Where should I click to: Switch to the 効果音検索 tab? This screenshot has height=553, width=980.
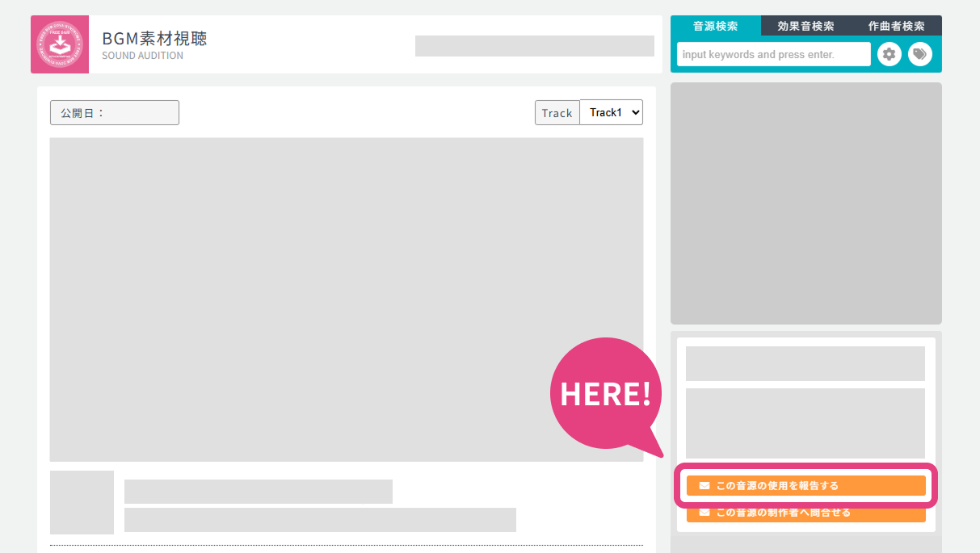click(x=805, y=26)
